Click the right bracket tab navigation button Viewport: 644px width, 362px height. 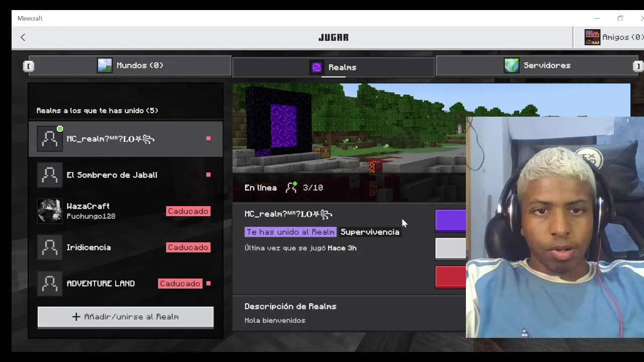coord(638,66)
